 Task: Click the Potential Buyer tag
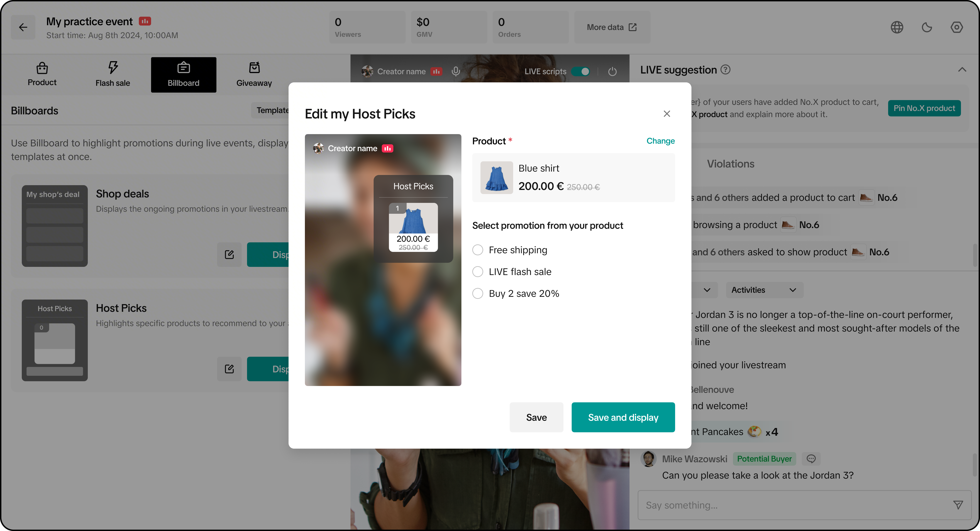(764, 459)
